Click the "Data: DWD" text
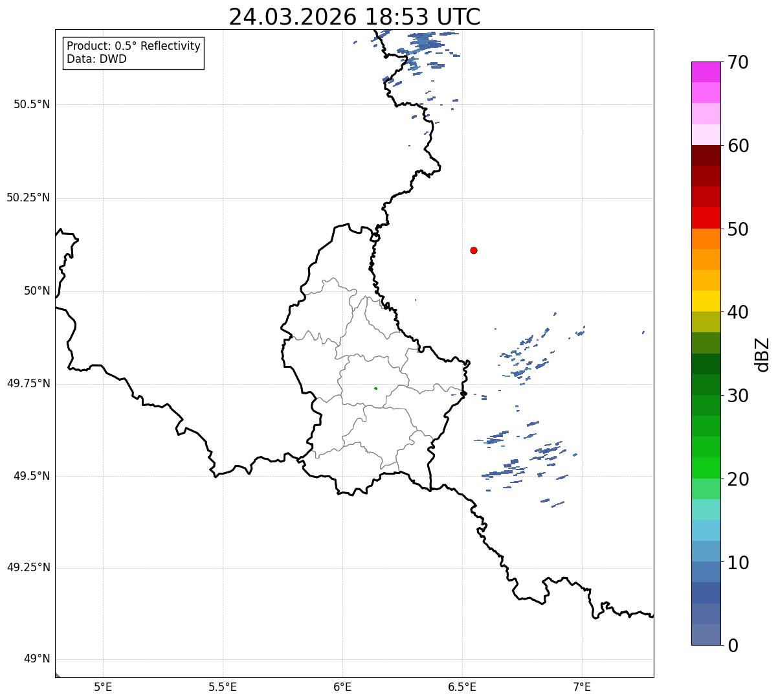The image size is (778, 700). [x=96, y=60]
